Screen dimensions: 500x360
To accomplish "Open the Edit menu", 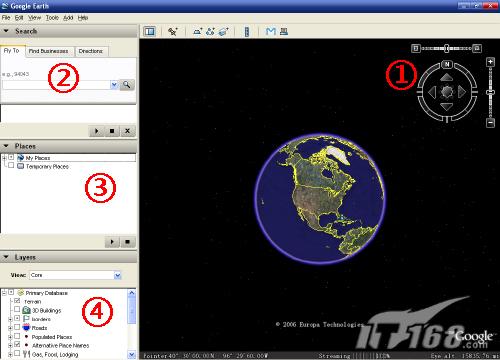I will coord(19,18).
